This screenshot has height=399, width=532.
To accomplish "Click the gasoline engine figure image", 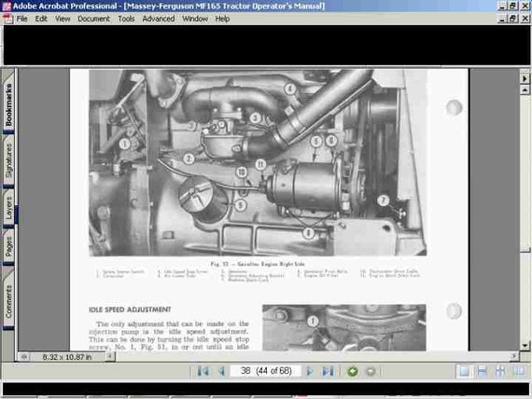I will (x=258, y=163).
